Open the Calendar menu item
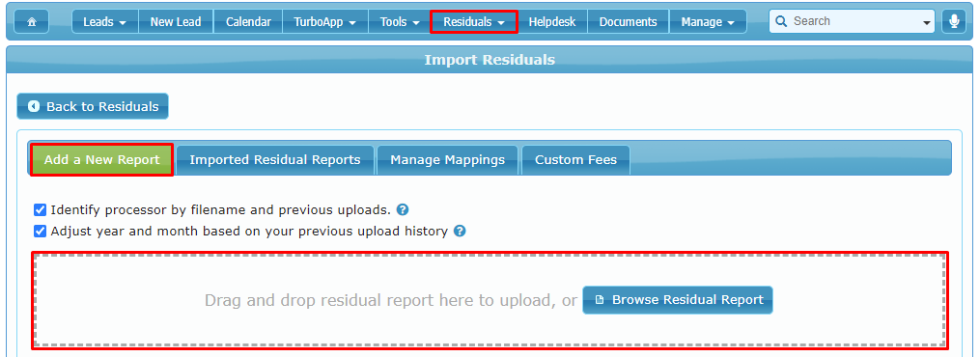Viewport: 980px width, 357px height. (248, 22)
